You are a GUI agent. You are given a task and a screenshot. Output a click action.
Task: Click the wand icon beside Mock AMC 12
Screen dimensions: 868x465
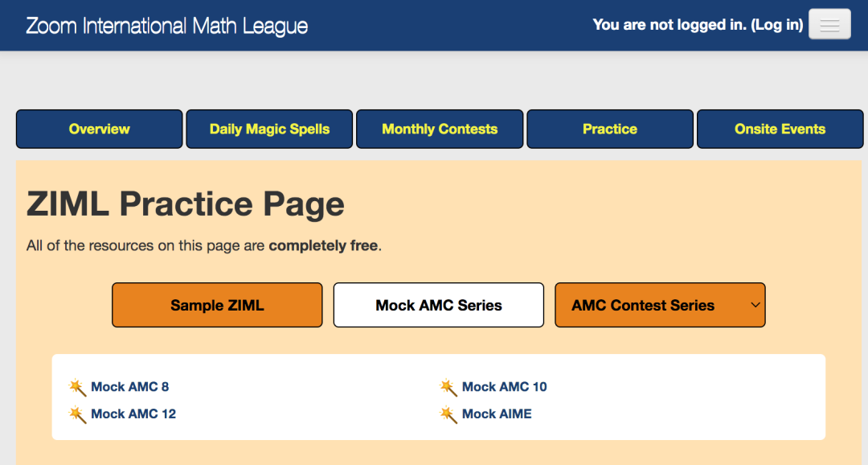[x=78, y=414]
